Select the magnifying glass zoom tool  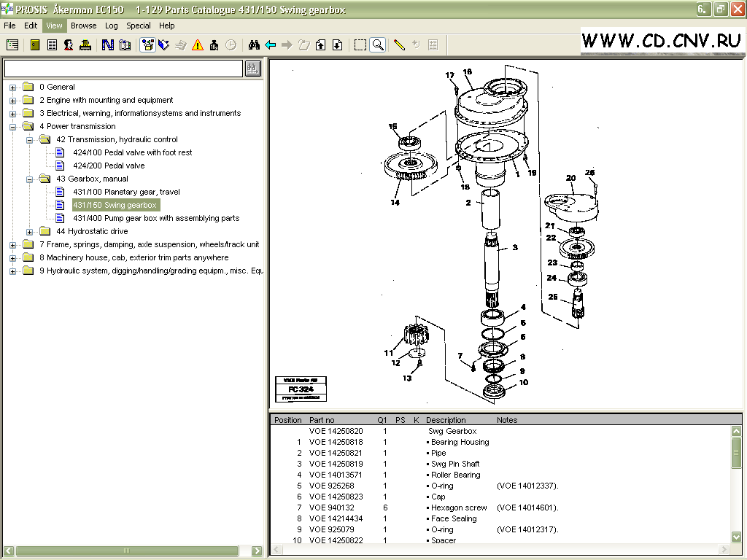[x=378, y=45]
